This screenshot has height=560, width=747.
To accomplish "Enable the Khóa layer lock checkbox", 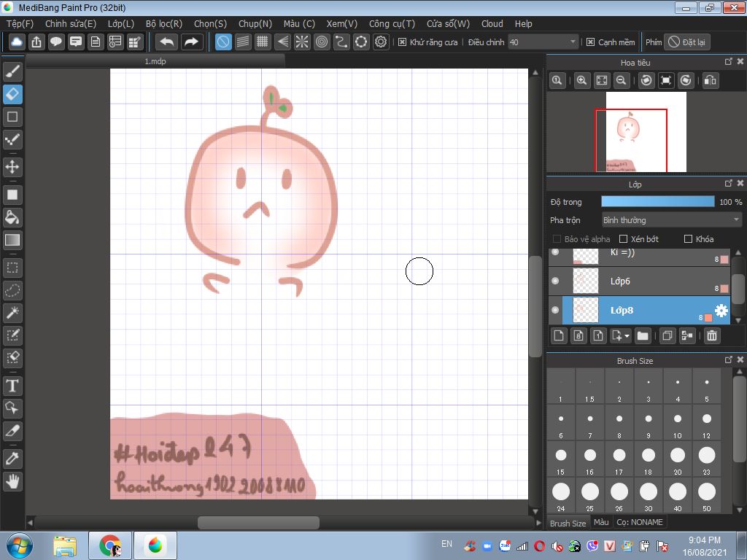I will [688, 238].
